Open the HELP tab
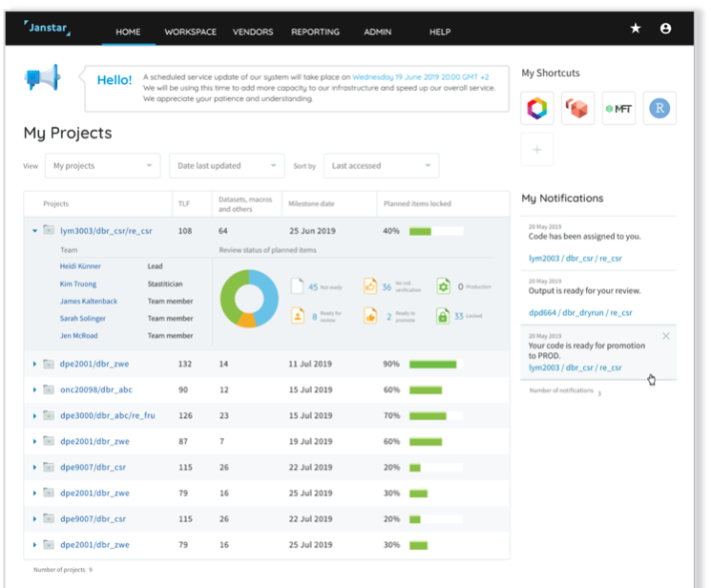This screenshot has width=711, height=588. (440, 31)
